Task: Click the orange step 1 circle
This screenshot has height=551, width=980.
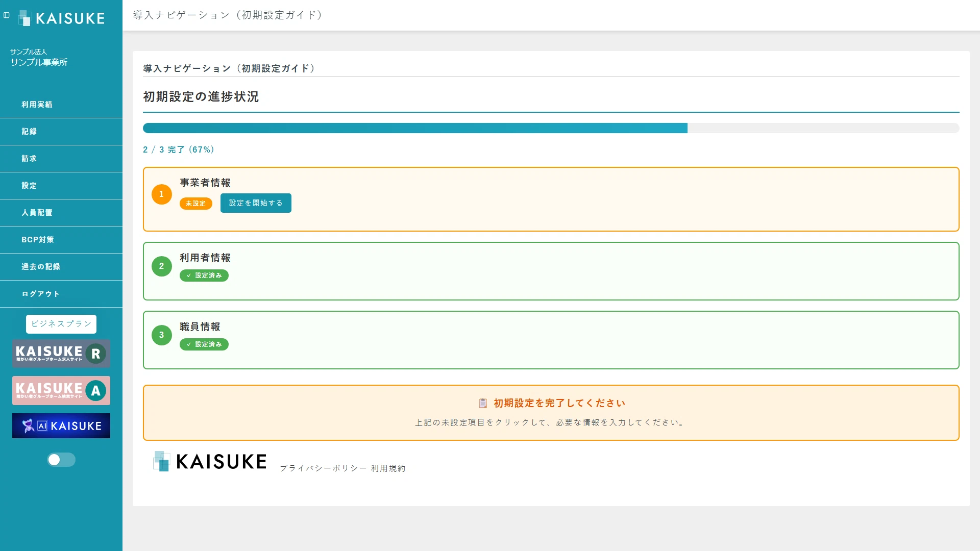Action: tap(162, 194)
